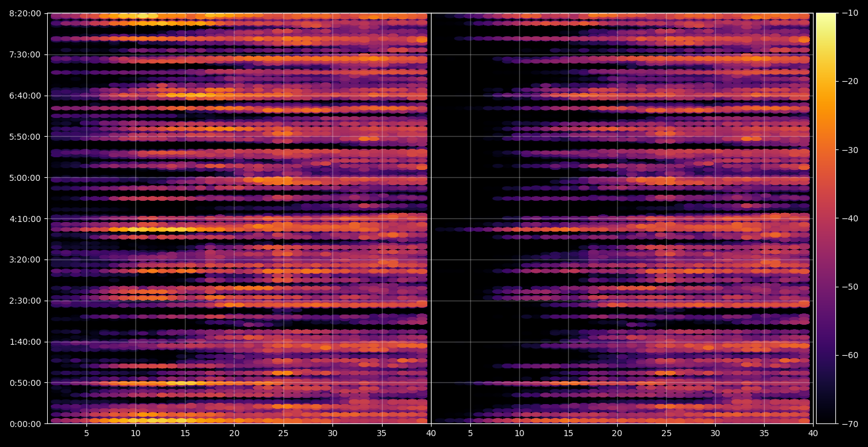Screen dimensions: 868x447
Task: Click x-axis tick 40 between the two plots
Action: coord(430,434)
